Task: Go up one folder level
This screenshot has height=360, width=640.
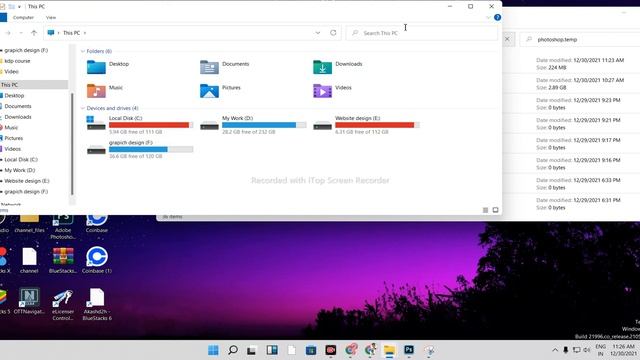Action: pyautogui.click(x=34, y=33)
